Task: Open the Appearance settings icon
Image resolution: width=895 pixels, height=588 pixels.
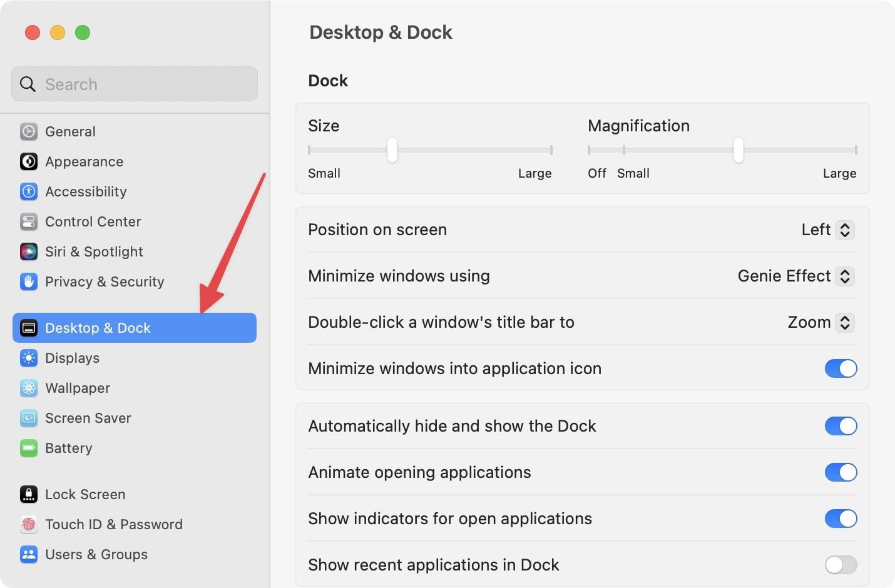Action: pos(29,161)
